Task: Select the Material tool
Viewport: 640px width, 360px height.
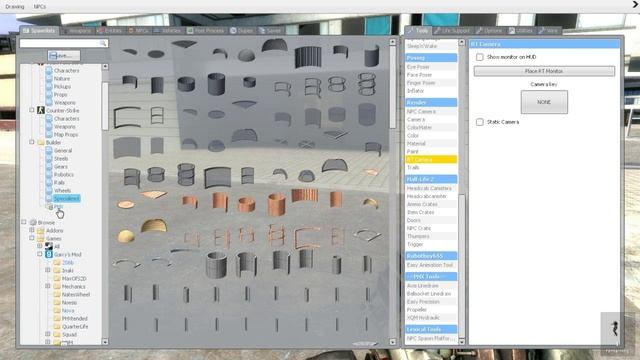Action: (x=431, y=144)
